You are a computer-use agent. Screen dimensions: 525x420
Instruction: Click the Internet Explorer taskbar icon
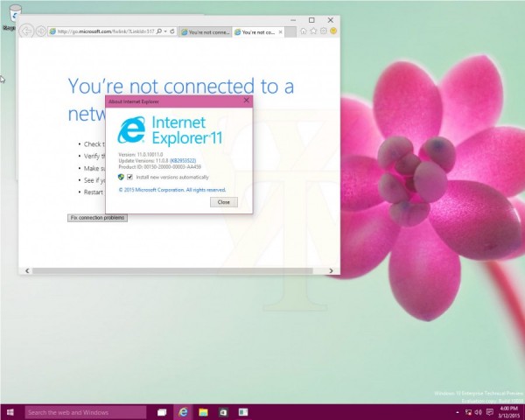coord(183,412)
